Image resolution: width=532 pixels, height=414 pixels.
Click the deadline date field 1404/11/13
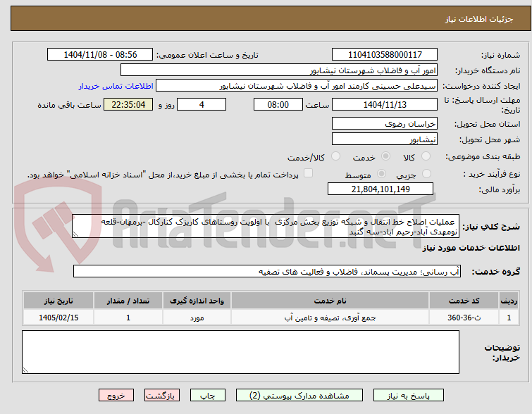point(385,104)
